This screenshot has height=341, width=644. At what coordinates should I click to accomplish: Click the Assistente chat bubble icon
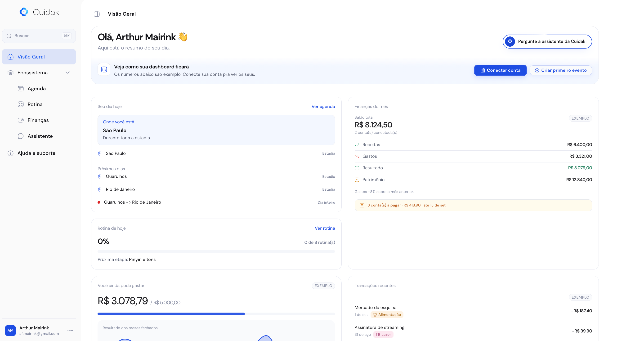tap(21, 136)
